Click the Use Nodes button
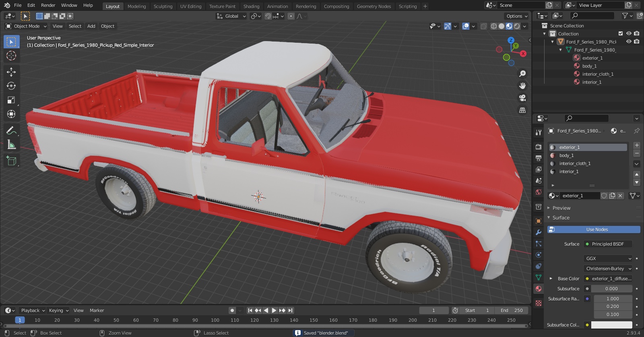Screen dimensions: 644x337 coord(594,229)
